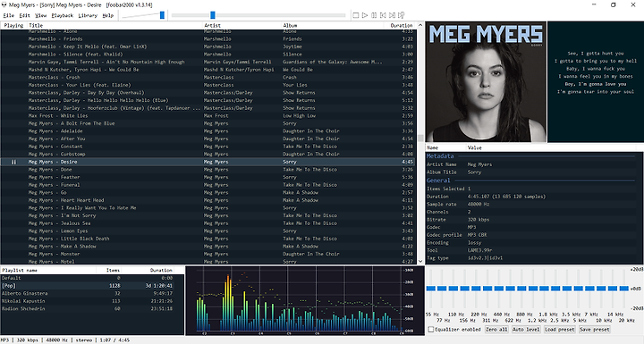
Task: Click the seek bar handle
Action: pyautogui.click(x=213, y=15)
